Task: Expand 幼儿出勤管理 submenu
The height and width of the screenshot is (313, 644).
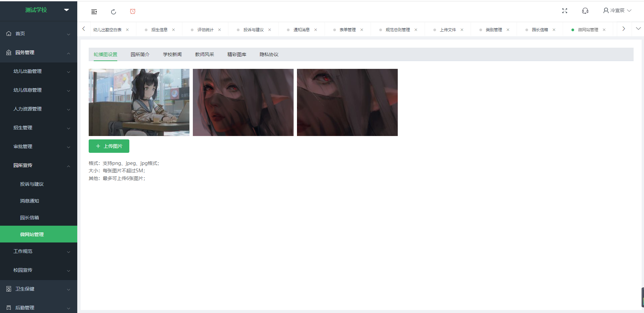Action: tap(69, 72)
